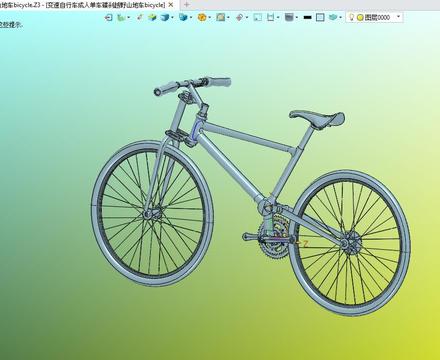The height and width of the screenshot is (360, 440).
Task: Click the bicycle saddle in the viewport
Action: click(317, 119)
